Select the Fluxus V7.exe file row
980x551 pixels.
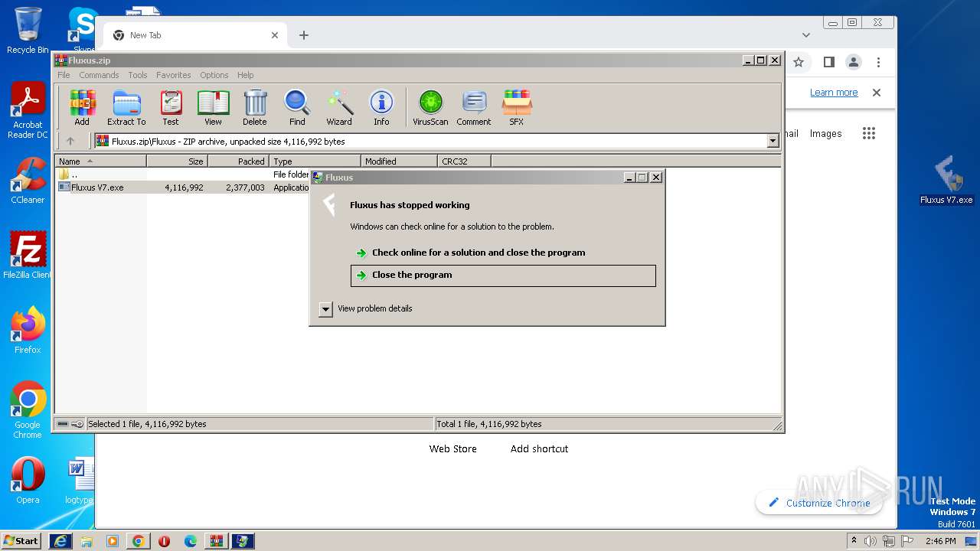pyautogui.click(x=184, y=187)
